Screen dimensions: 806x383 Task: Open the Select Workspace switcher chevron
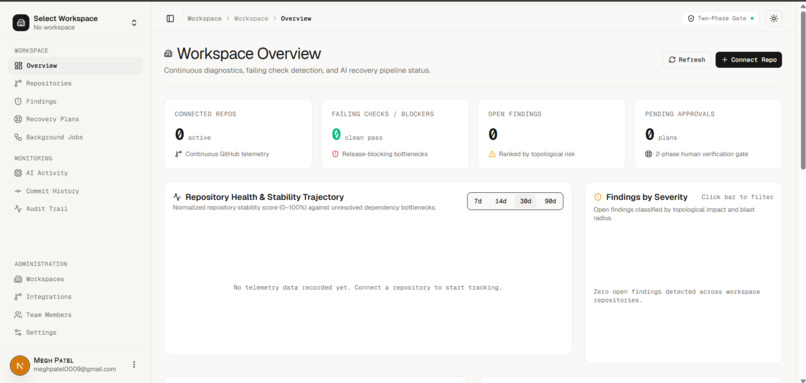pos(134,23)
